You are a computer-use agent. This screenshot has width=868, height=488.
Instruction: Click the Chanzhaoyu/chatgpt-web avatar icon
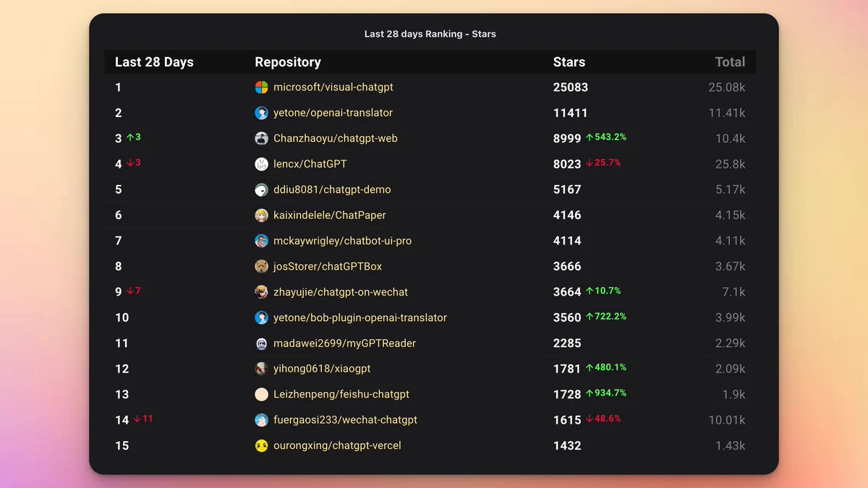(262, 139)
